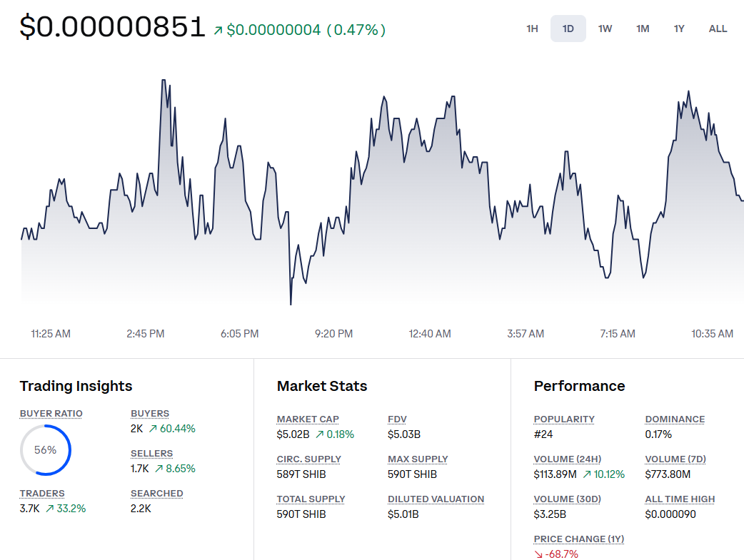Open the ALL TIME HIGH definition

click(x=679, y=499)
